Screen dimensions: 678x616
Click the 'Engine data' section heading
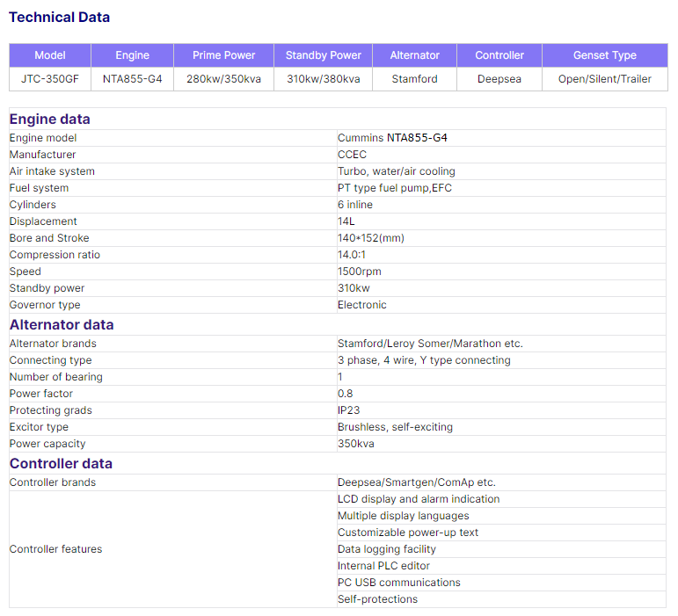click(50, 120)
